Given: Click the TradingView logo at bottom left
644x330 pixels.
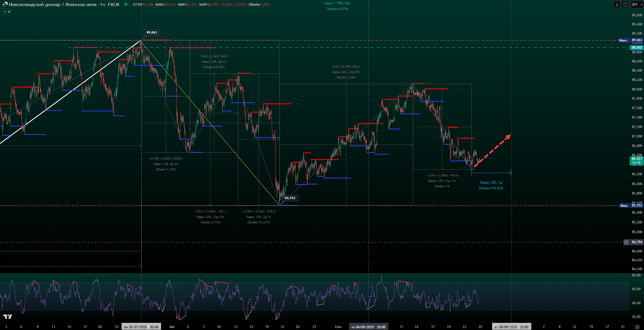Looking at the screenshot, I should [x=8, y=317].
